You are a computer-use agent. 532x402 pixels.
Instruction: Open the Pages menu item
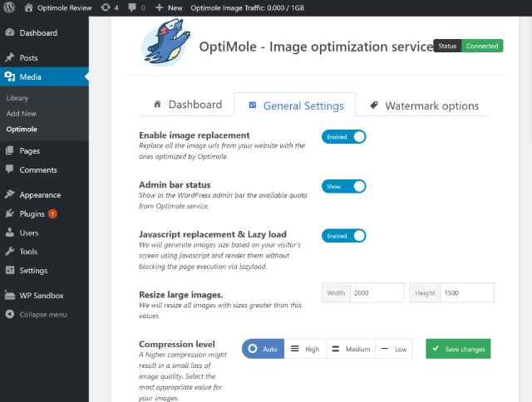click(x=44, y=150)
